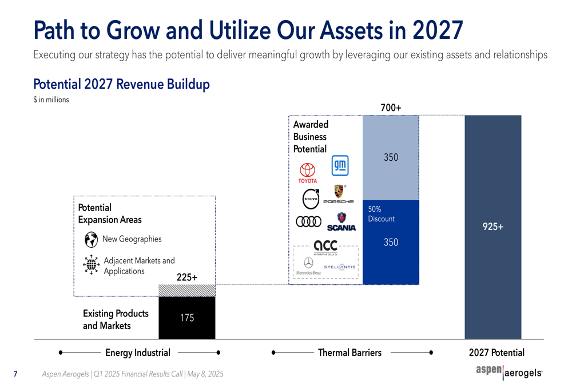572x392 pixels.
Task: Select the Stellantis logo
Action: 340,267
